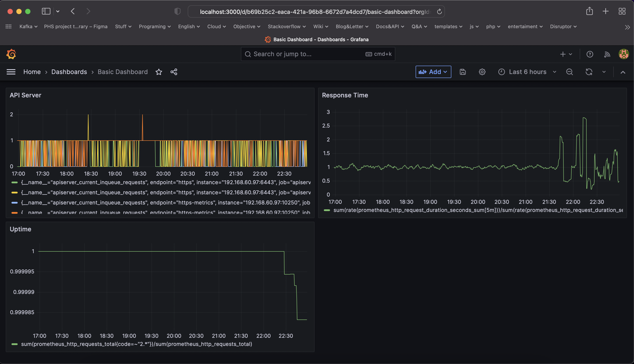Zoom out the time range
The width and height of the screenshot is (634, 364).
click(x=569, y=72)
